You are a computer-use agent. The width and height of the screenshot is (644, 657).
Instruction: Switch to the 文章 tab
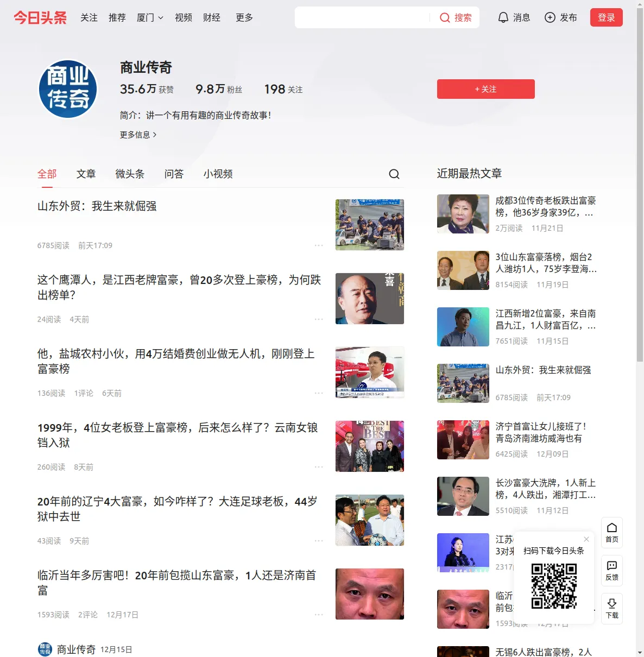86,174
